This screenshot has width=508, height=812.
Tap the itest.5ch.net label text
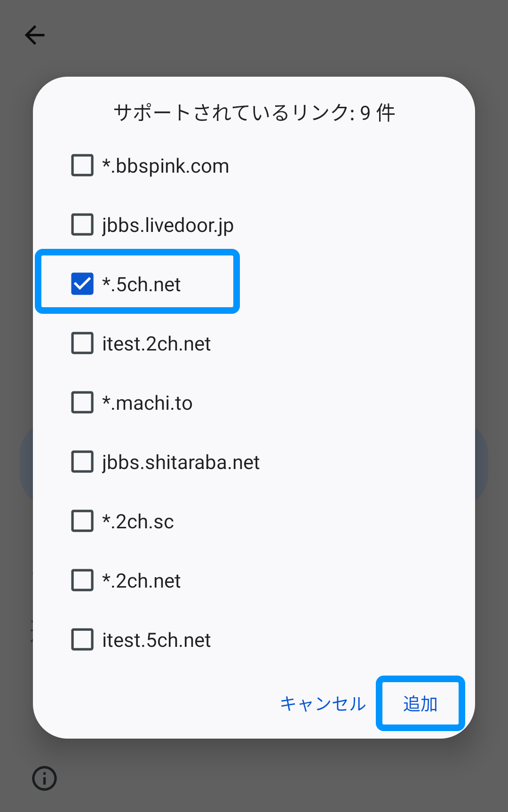click(x=156, y=640)
